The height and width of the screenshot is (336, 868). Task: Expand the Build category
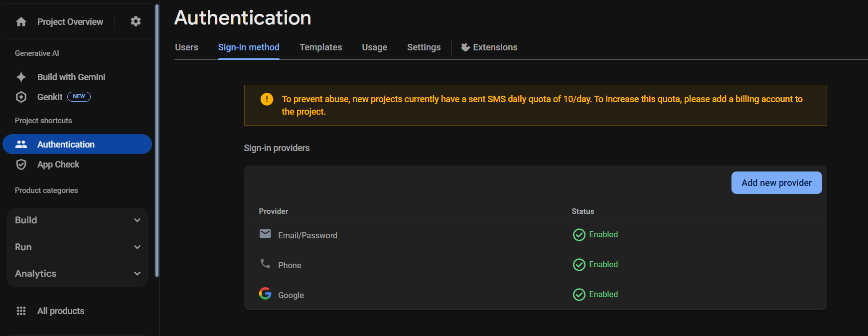(77, 220)
